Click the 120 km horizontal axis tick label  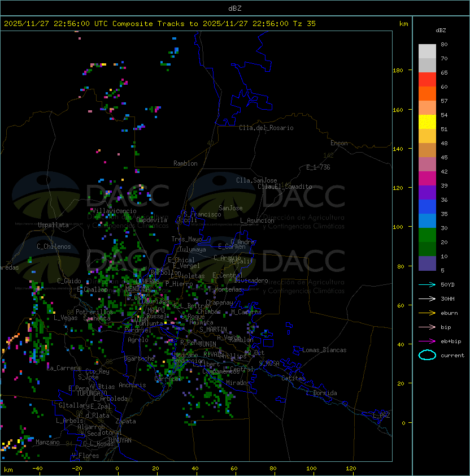click(351, 469)
